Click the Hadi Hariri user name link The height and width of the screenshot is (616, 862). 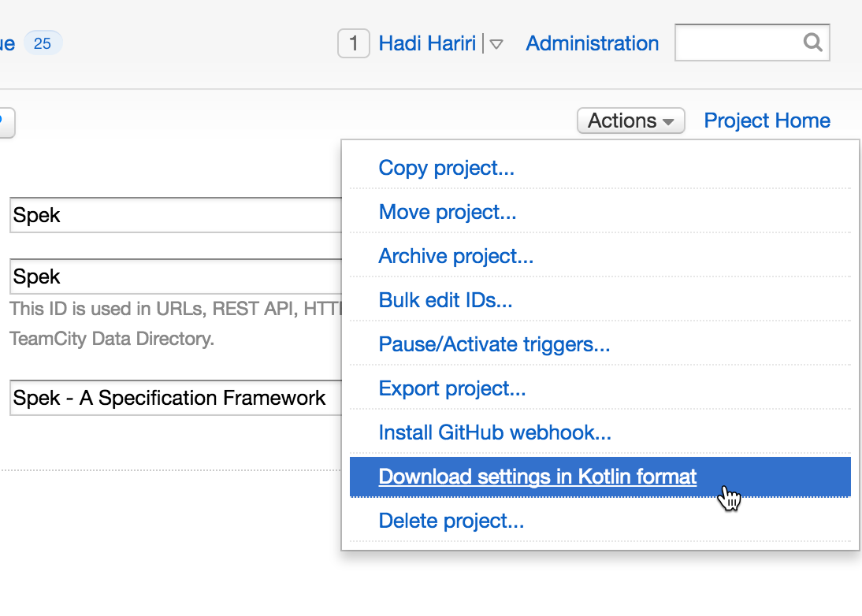tap(427, 43)
